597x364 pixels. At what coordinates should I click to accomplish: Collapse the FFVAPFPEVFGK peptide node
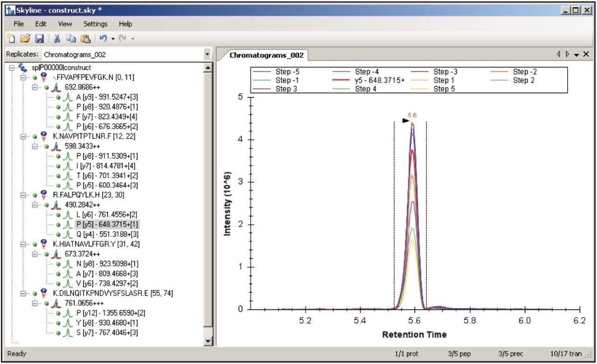click(24, 77)
